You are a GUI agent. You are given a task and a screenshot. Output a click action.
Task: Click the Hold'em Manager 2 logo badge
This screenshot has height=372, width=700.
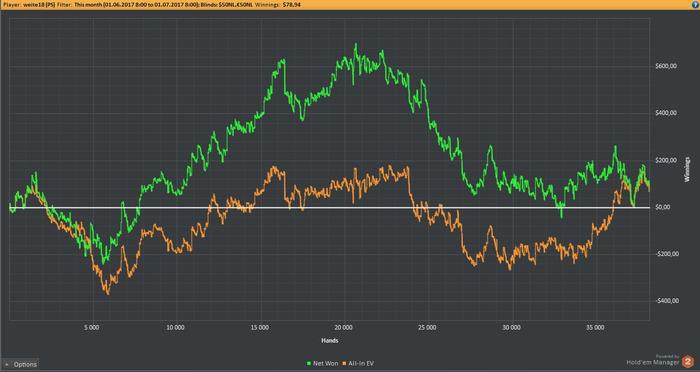pos(688,361)
